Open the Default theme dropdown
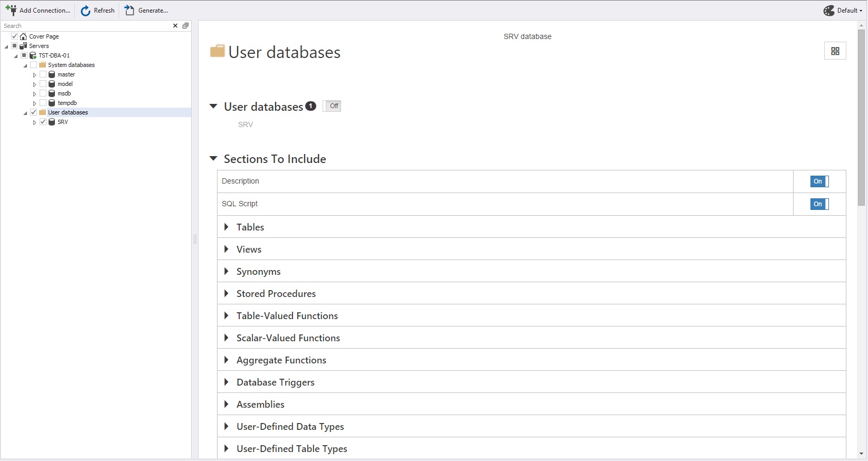The height and width of the screenshot is (461, 868). pyautogui.click(x=843, y=11)
